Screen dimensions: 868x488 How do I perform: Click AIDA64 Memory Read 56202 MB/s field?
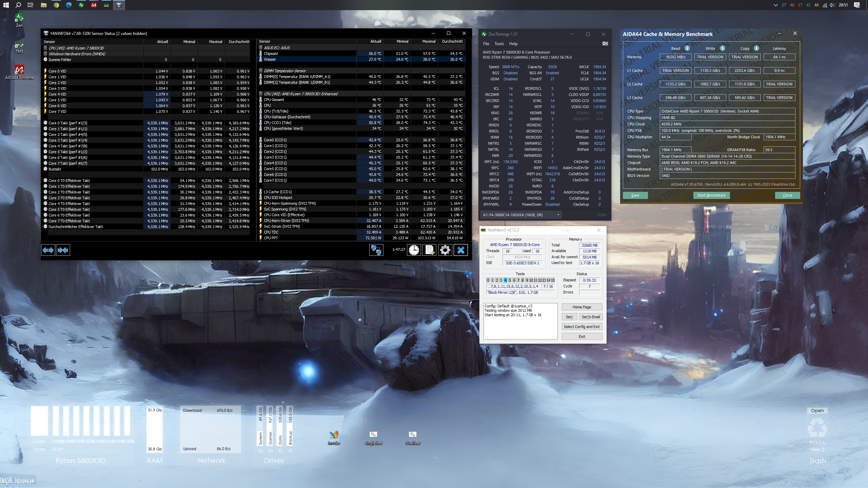pos(675,57)
